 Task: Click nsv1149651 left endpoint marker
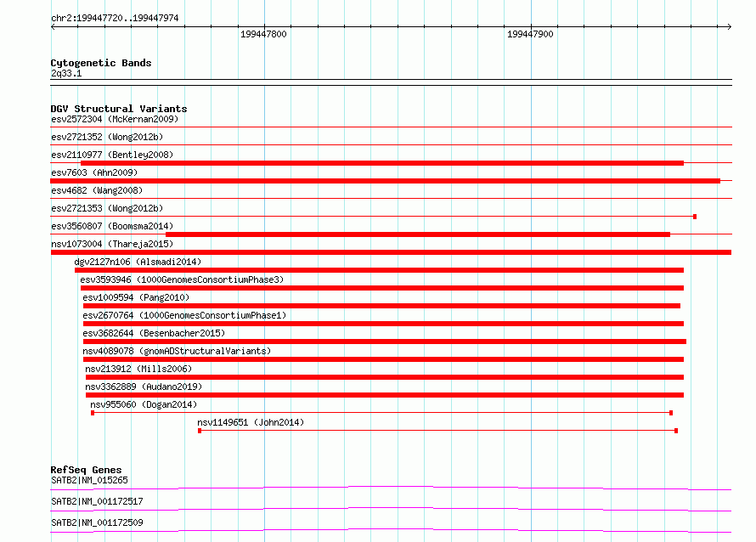pos(200,431)
